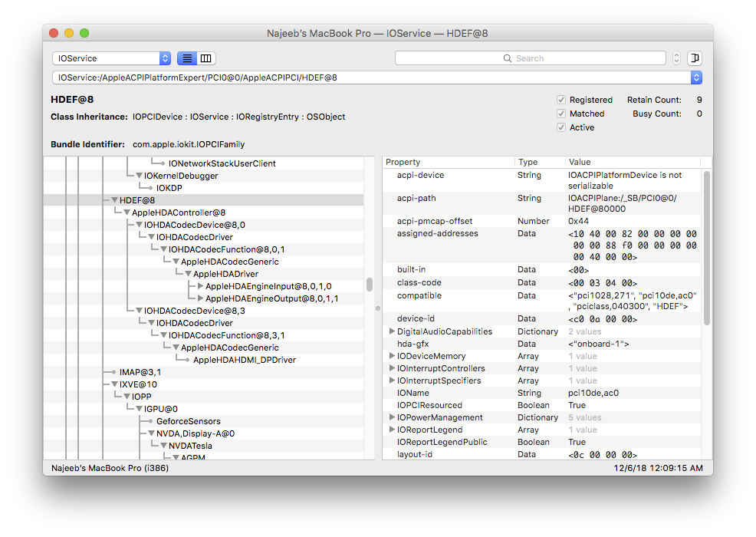The height and width of the screenshot is (537, 756).
Task: Toggle the inspector sidebar panel button
Action: click(695, 58)
